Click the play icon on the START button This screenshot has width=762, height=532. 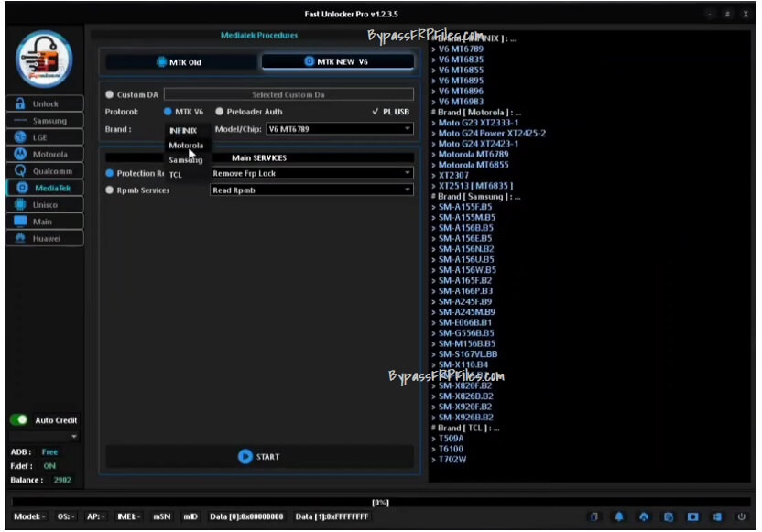point(245,457)
